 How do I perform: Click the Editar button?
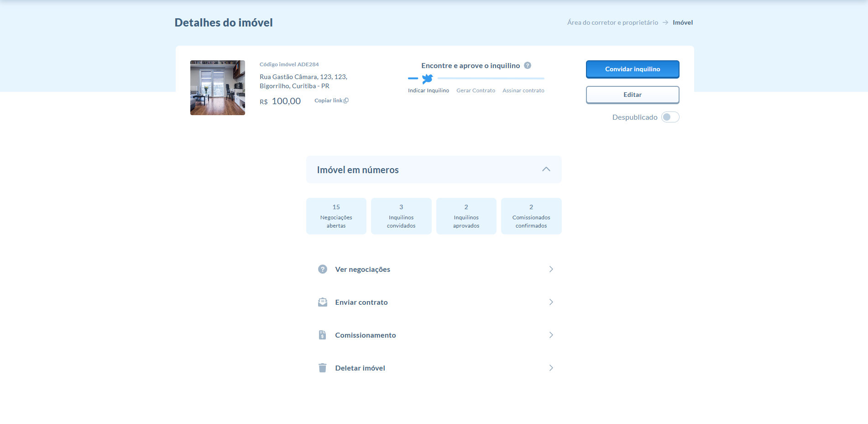coord(633,95)
